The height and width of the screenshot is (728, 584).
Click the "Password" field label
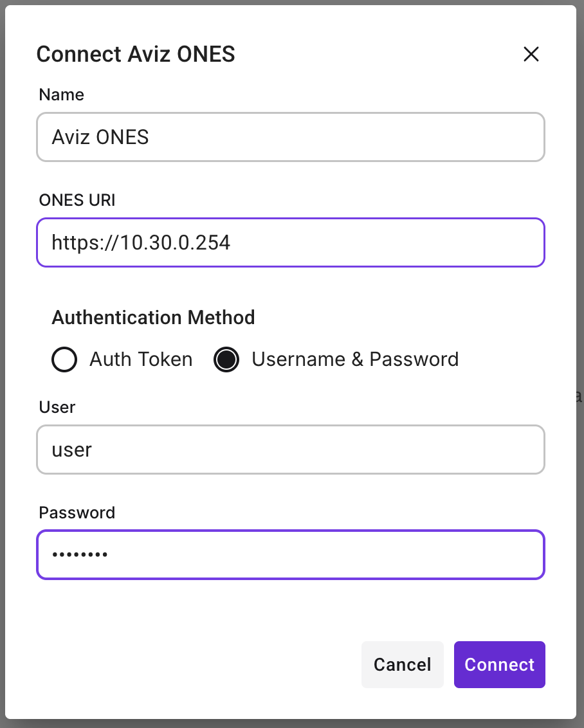(77, 513)
